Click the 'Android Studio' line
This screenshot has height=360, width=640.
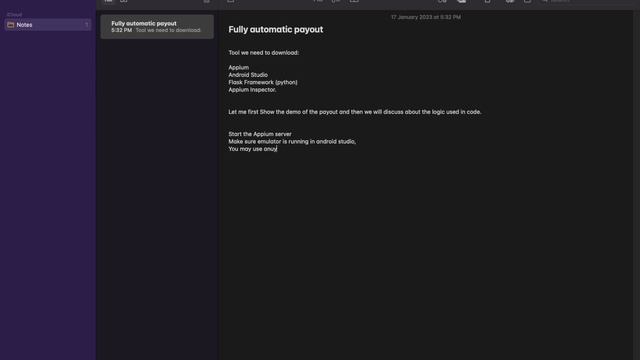[x=248, y=75]
